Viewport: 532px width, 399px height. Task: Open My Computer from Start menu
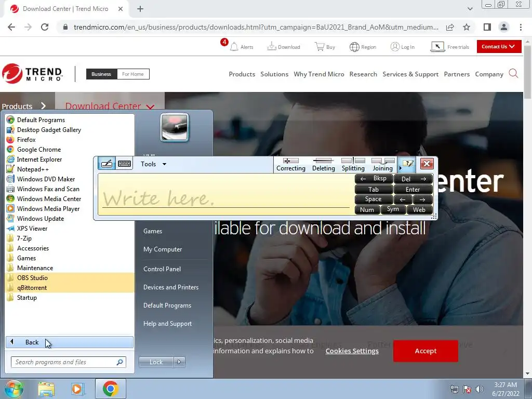point(163,249)
